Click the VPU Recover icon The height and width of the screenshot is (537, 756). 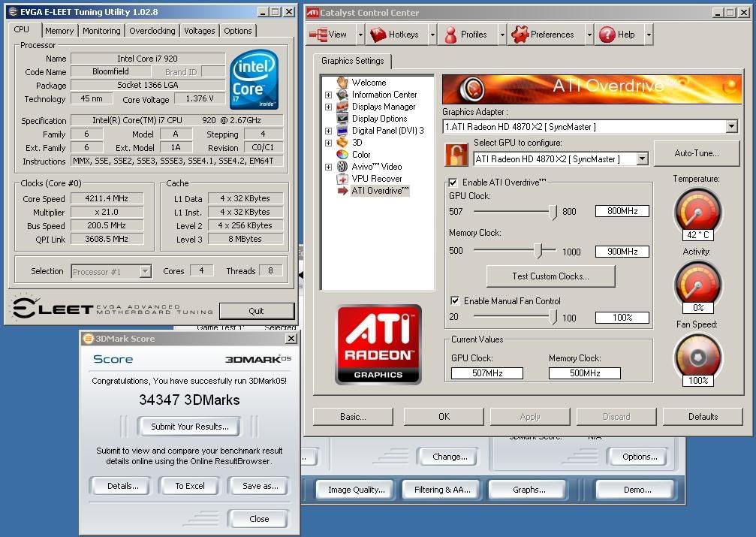(x=342, y=179)
